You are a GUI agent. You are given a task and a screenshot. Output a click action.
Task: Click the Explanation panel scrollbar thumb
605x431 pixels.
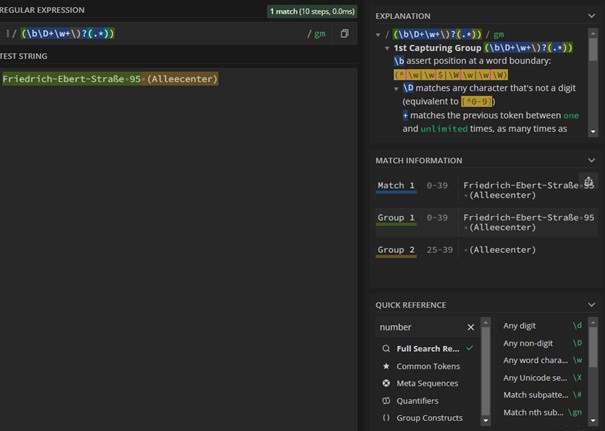point(593,49)
